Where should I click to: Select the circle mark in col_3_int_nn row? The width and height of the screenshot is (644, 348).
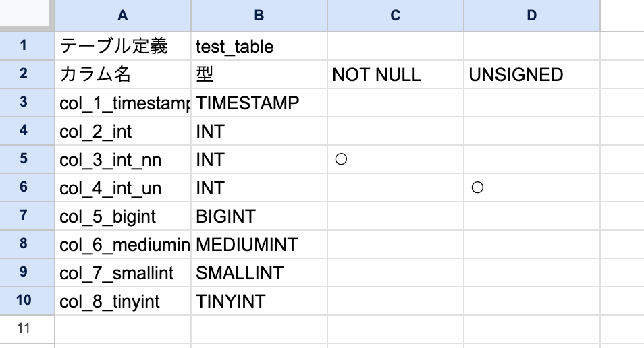click(x=341, y=160)
